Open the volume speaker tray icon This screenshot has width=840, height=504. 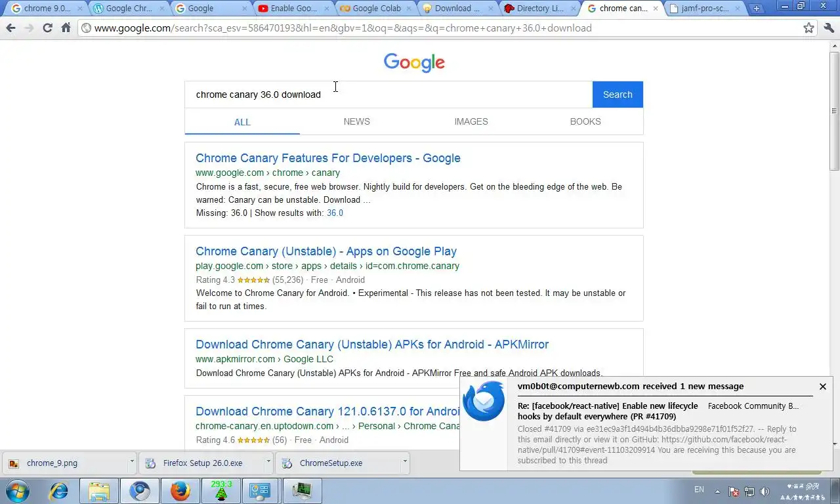point(765,491)
